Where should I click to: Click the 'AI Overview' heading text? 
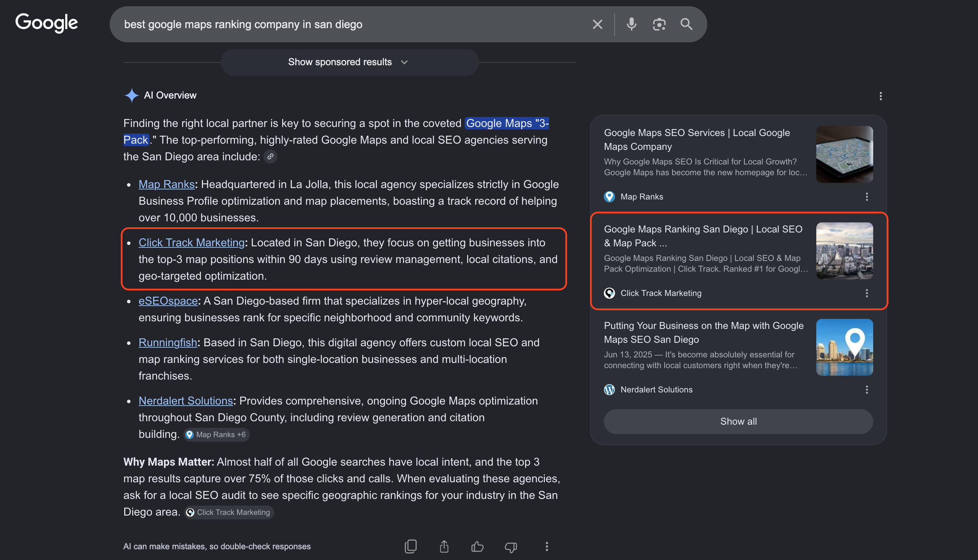coord(170,95)
